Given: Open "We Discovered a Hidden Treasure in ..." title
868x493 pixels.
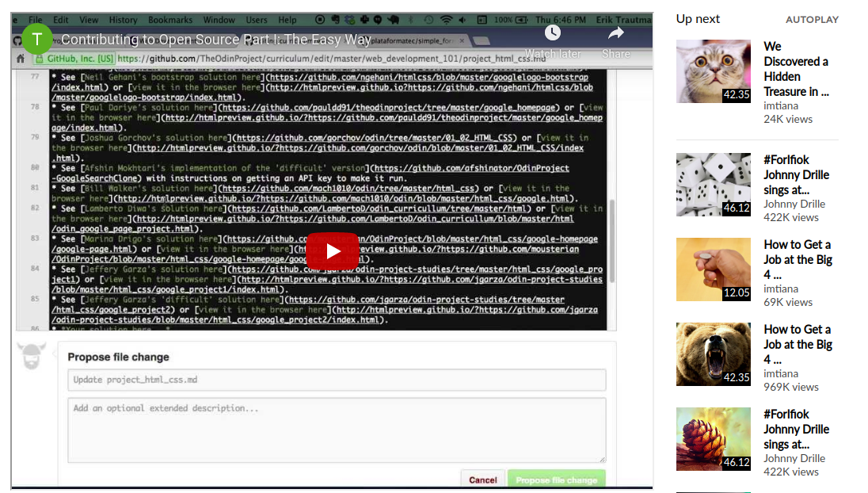Looking at the screenshot, I should tap(796, 69).
